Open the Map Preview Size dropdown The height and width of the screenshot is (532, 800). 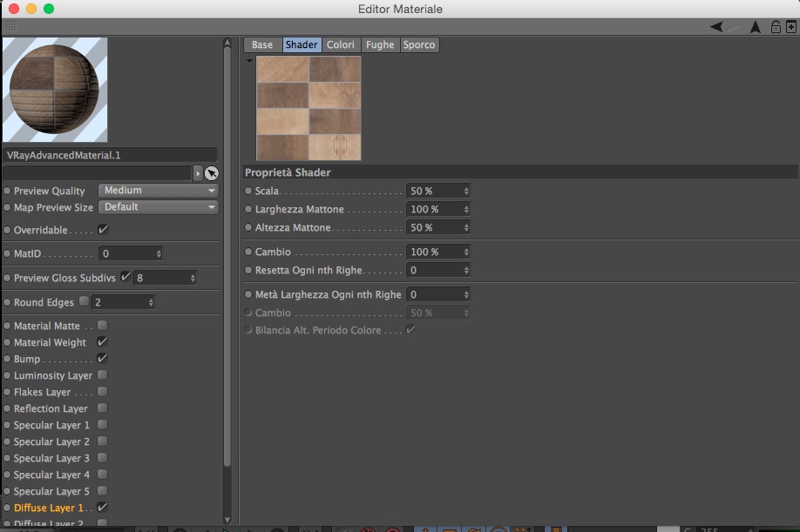158,207
